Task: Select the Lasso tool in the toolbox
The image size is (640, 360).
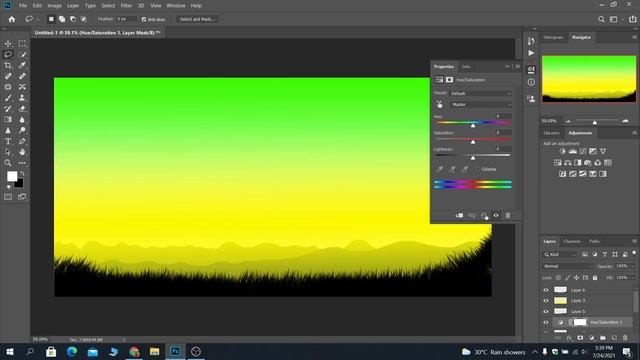Action: click(x=8, y=54)
